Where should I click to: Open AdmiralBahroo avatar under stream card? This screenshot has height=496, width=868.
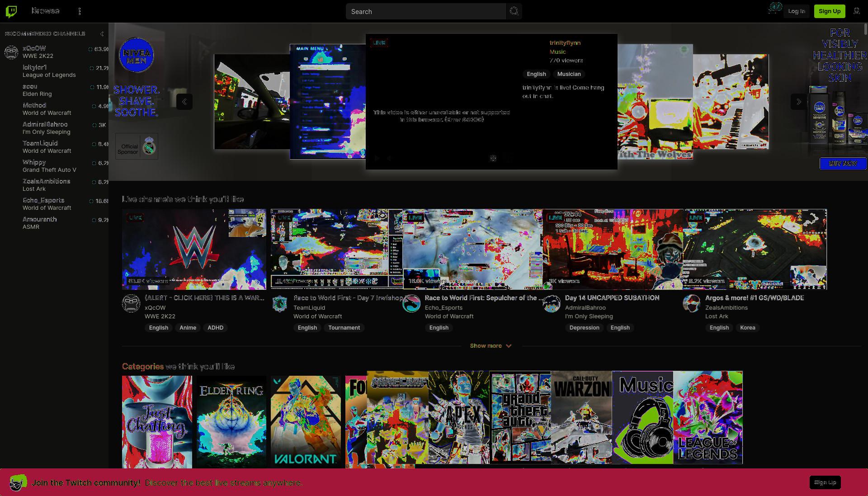[552, 303]
